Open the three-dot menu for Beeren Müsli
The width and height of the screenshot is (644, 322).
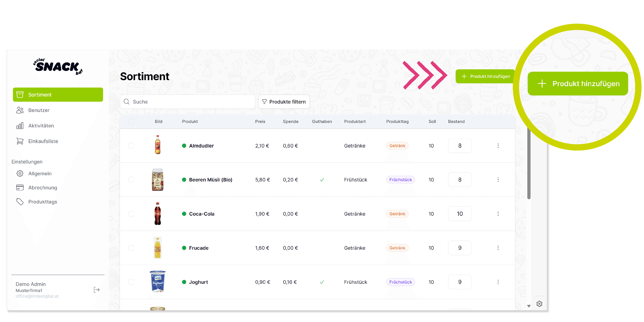tap(498, 180)
